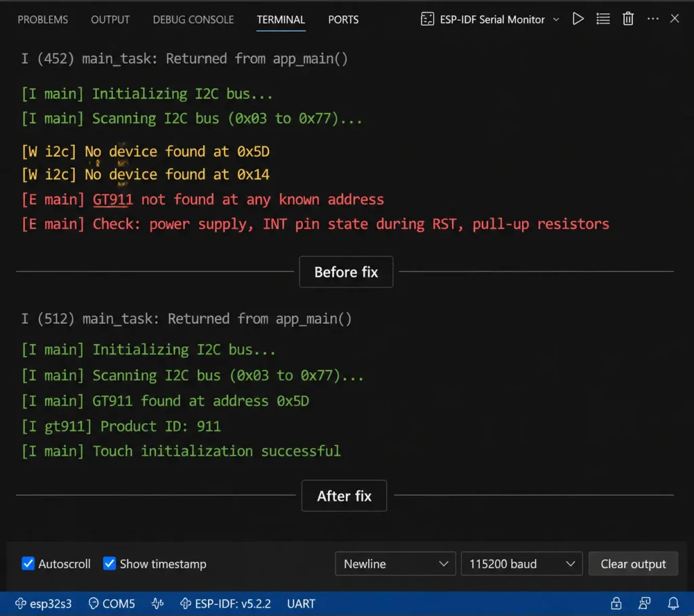Click the 'I (452) main_task' log line

click(184, 59)
